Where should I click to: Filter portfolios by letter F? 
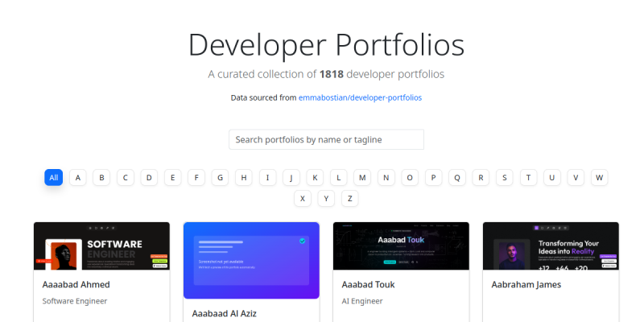[x=196, y=177]
